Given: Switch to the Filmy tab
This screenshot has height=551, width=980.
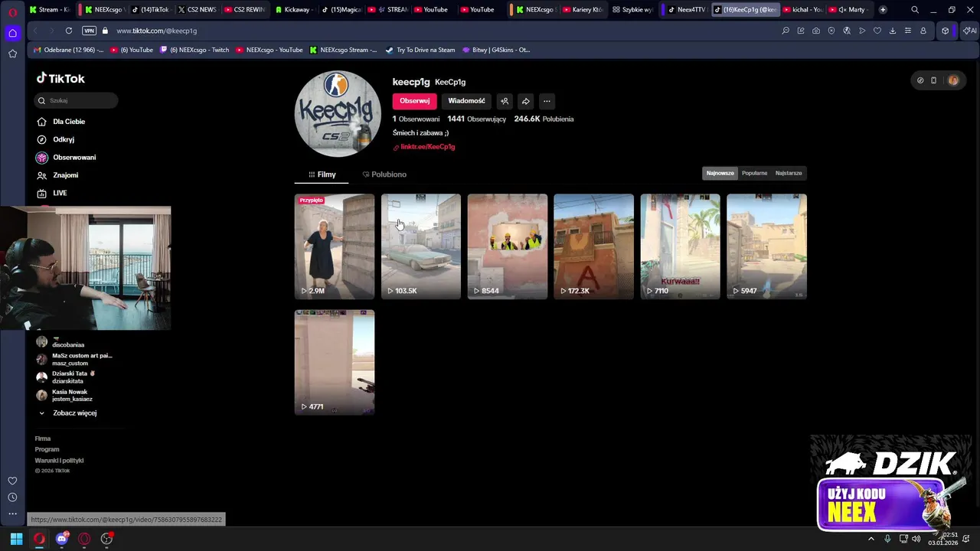Looking at the screenshot, I should click(x=322, y=174).
